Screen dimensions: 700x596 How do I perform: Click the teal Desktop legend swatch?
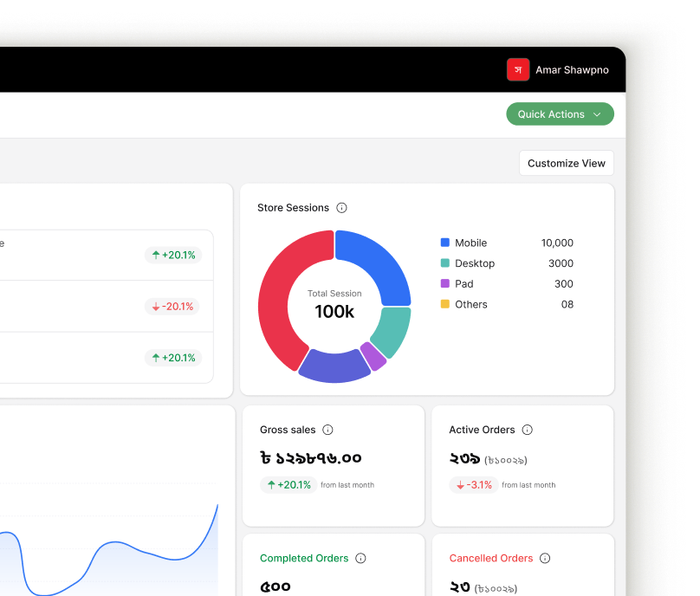point(444,263)
